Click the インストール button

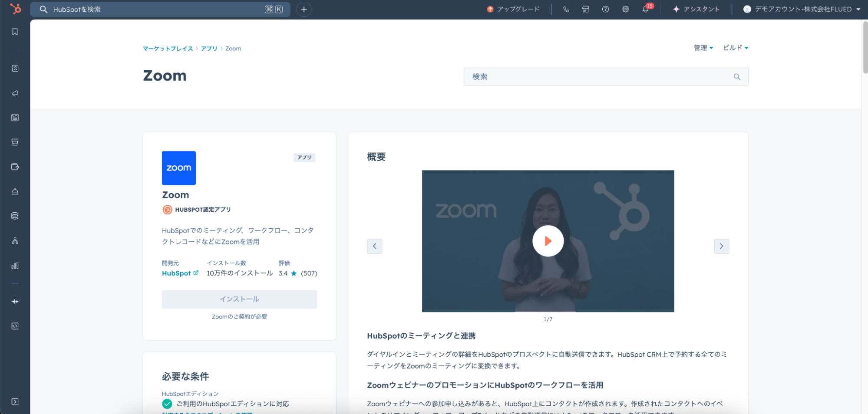point(239,299)
